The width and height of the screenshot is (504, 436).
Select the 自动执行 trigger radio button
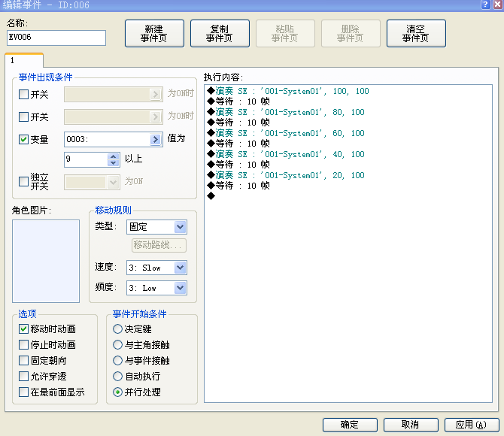[117, 377]
